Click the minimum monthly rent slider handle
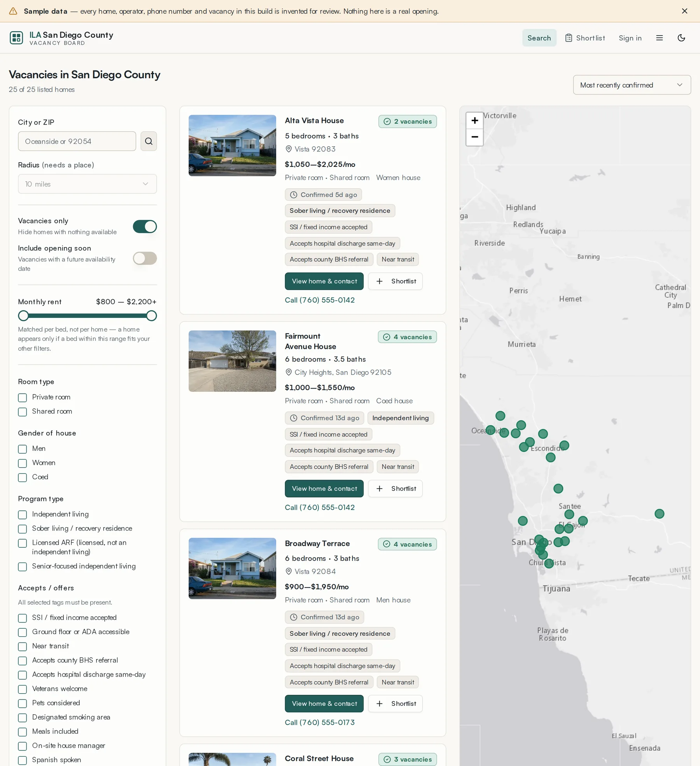This screenshot has height=766, width=700. pos(23,316)
